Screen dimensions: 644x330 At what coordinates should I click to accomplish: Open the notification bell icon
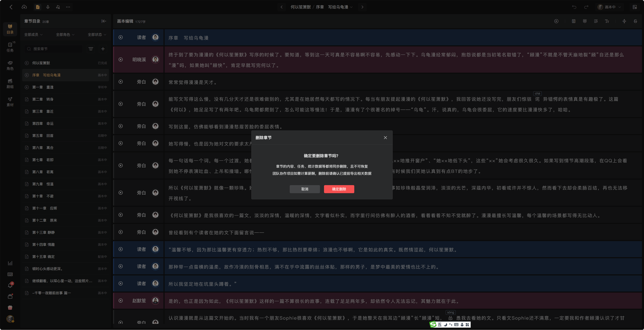pyautogui.click(x=10, y=285)
